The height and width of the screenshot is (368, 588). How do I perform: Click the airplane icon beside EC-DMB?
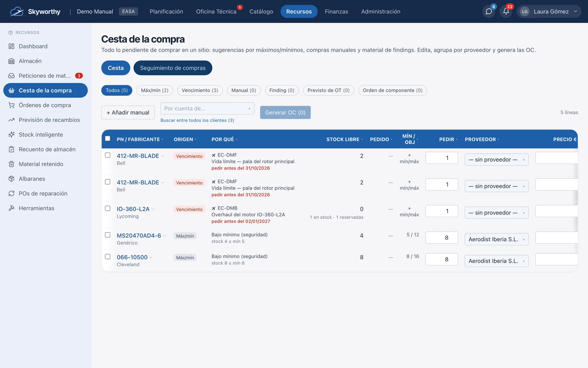(x=214, y=208)
